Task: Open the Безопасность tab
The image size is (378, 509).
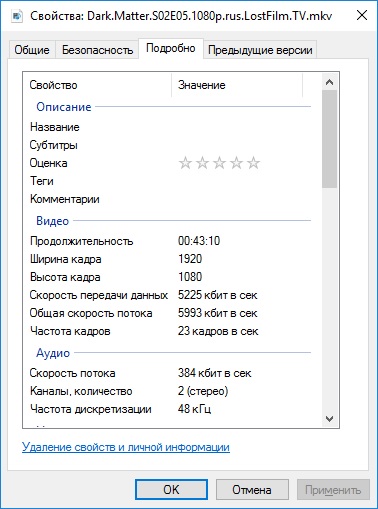Action: pos(97,50)
